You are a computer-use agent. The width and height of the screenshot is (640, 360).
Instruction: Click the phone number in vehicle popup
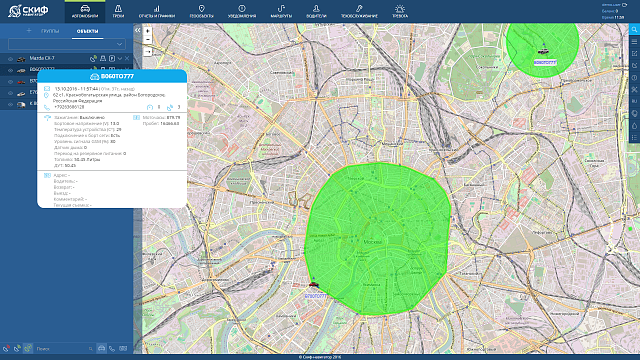tap(69, 107)
